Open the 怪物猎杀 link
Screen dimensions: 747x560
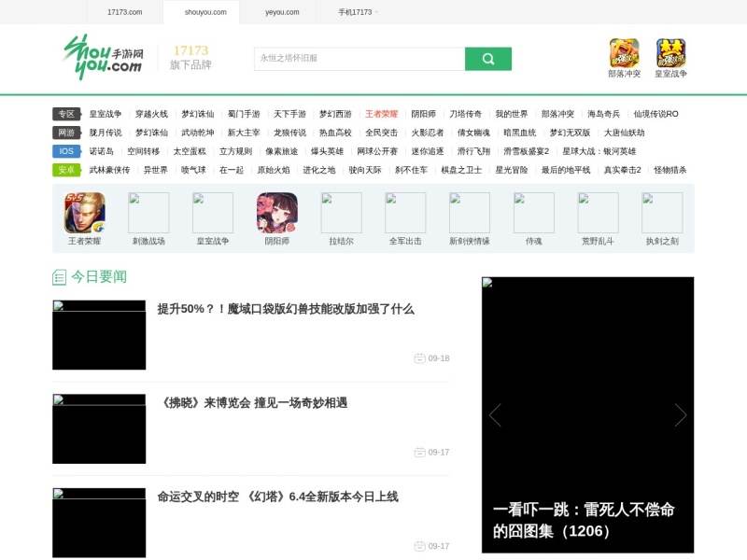point(669,170)
